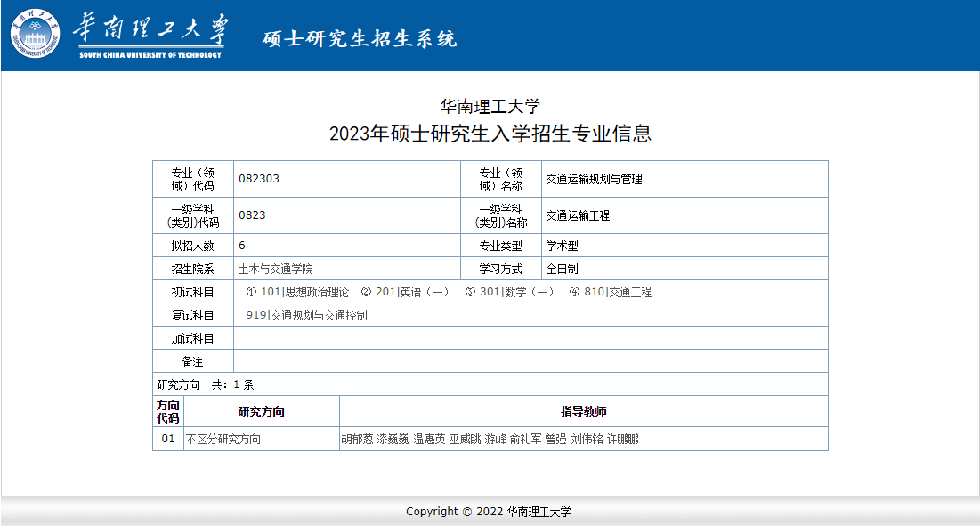980x526 pixels.
Task: Click the 方向代码 column header
Action: pyautogui.click(x=168, y=412)
